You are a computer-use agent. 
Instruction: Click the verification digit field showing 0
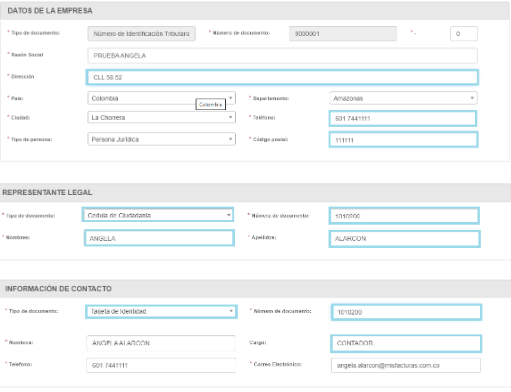tap(464, 34)
